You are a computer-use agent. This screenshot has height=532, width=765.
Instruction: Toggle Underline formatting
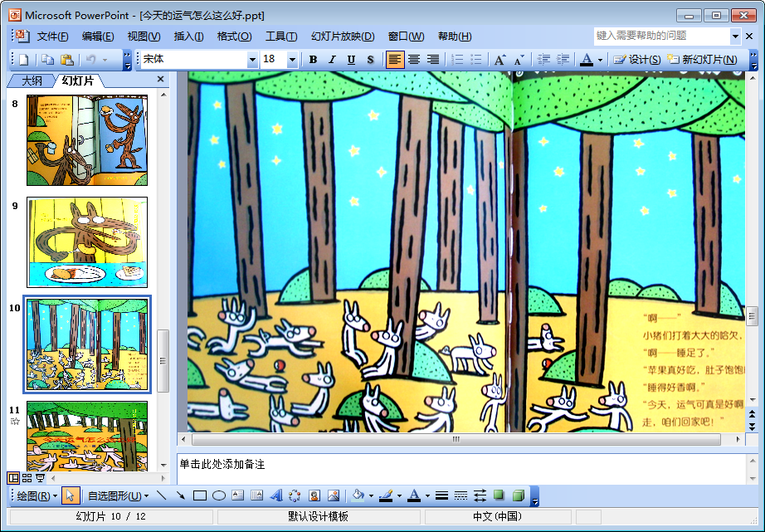351,60
